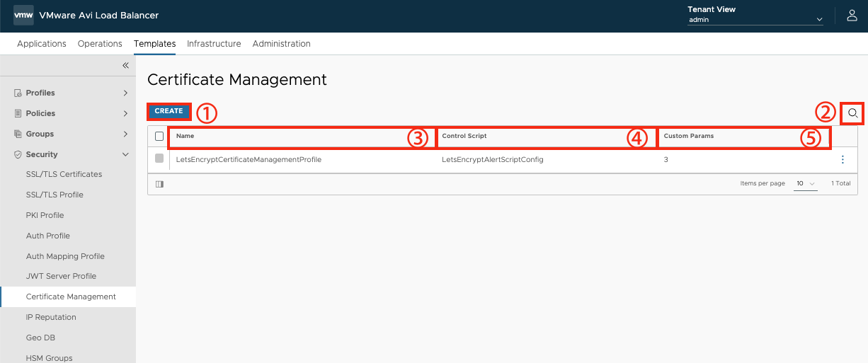Open the Administration tab
868x363 pixels.
(281, 44)
